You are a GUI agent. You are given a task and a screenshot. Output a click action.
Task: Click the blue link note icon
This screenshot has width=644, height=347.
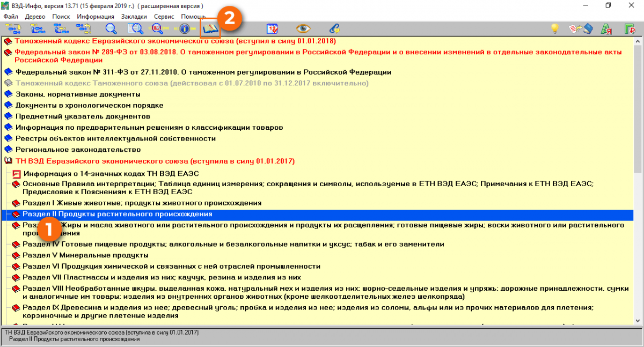coord(334,29)
